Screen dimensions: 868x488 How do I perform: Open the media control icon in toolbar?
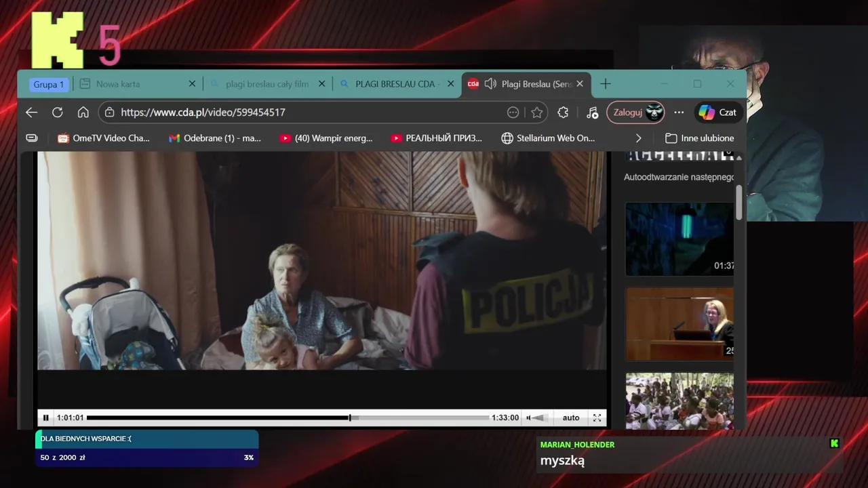pos(592,113)
